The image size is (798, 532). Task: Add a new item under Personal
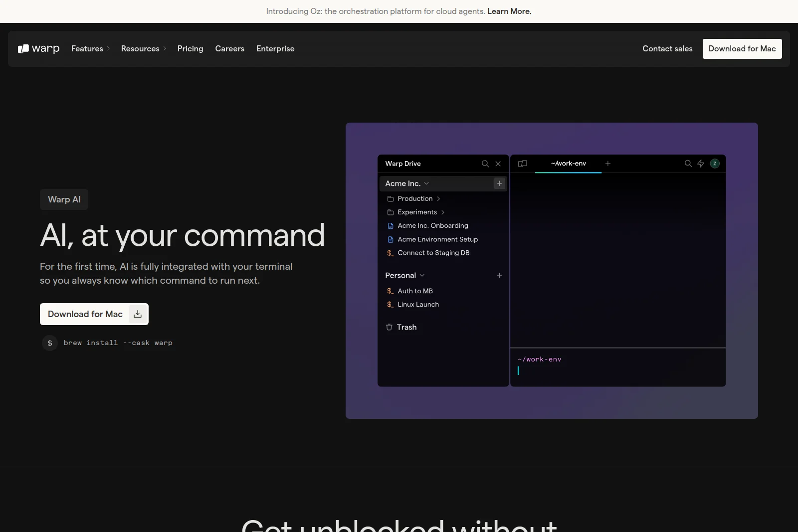pos(499,275)
